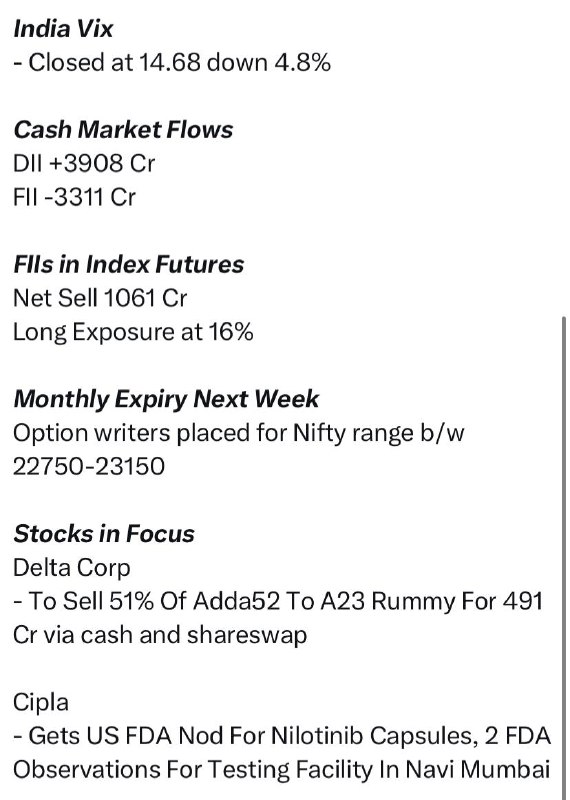Click the vertical scrollbar thumb on the right
This screenshot has width=570, height=800.
point(563,556)
